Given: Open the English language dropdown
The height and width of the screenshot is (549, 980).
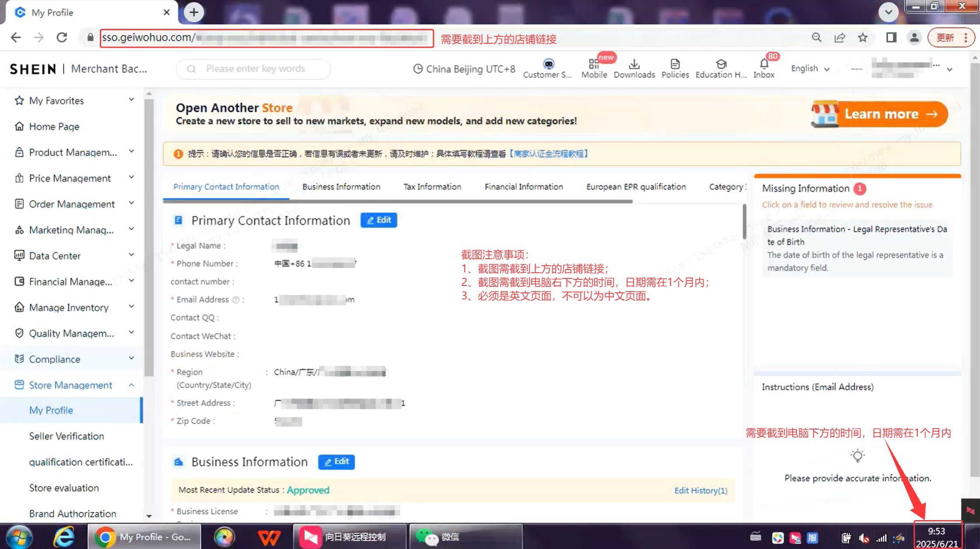Looking at the screenshot, I should 809,69.
